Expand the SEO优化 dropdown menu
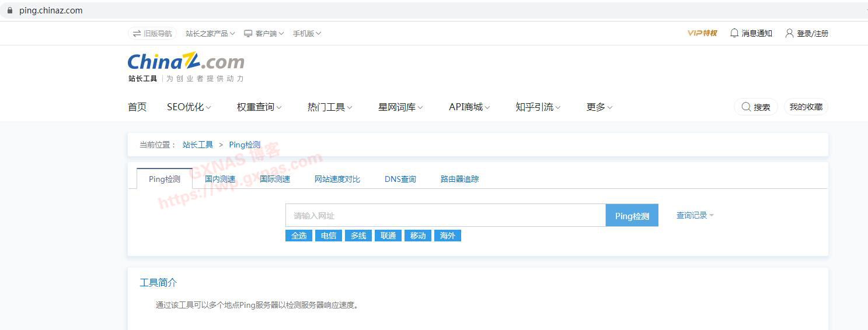This screenshot has width=868, height=330. pos(189,107)
